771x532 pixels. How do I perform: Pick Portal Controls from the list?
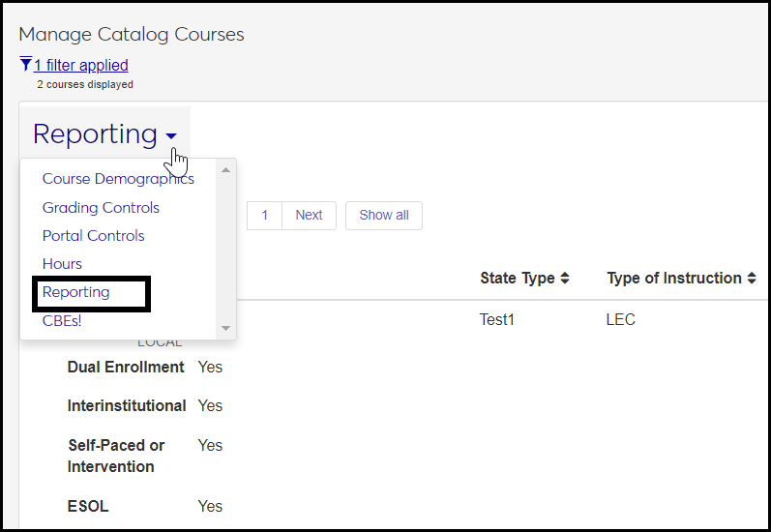coord(93,236)
